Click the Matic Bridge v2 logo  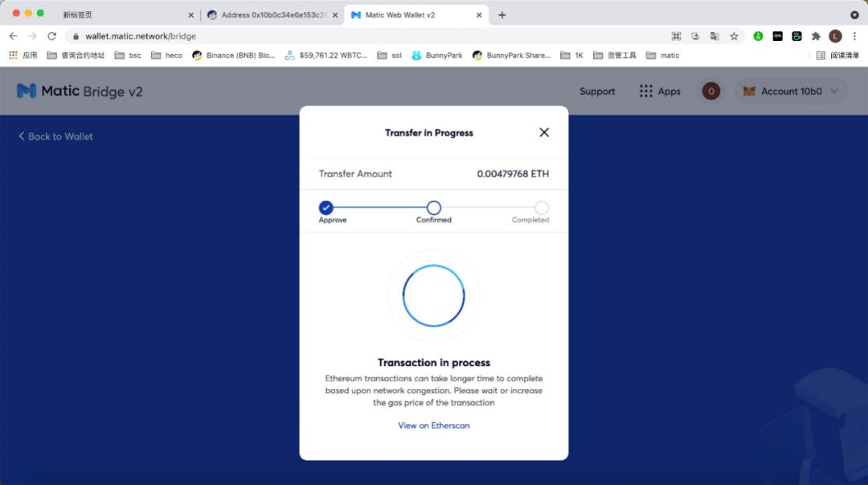tap(80, 91)
